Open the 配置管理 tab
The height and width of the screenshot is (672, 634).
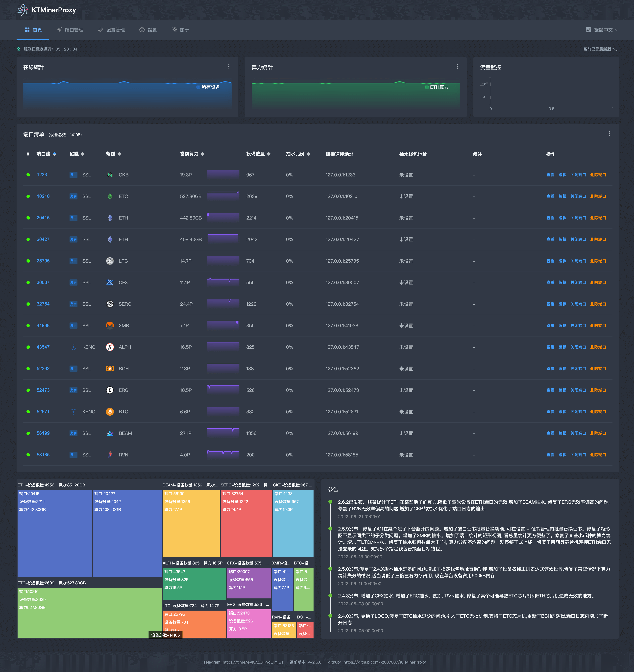(x=112, y=30)
